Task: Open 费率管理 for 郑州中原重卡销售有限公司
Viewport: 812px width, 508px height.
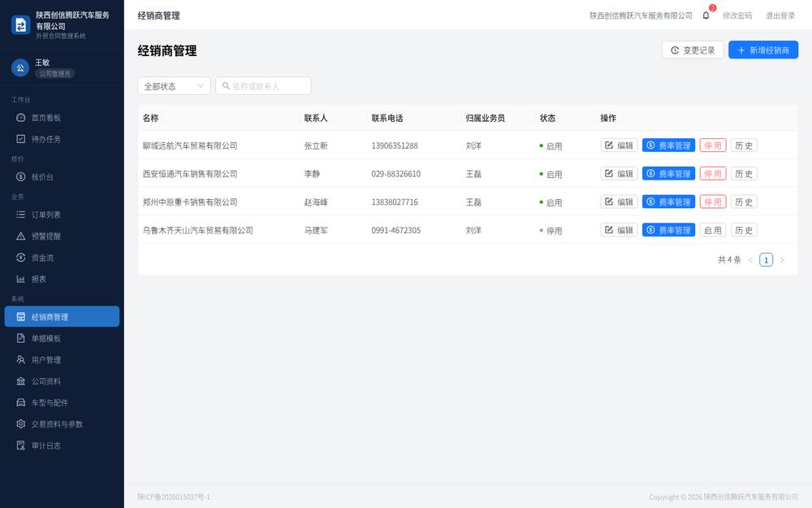Action: [x=668, y=202]
